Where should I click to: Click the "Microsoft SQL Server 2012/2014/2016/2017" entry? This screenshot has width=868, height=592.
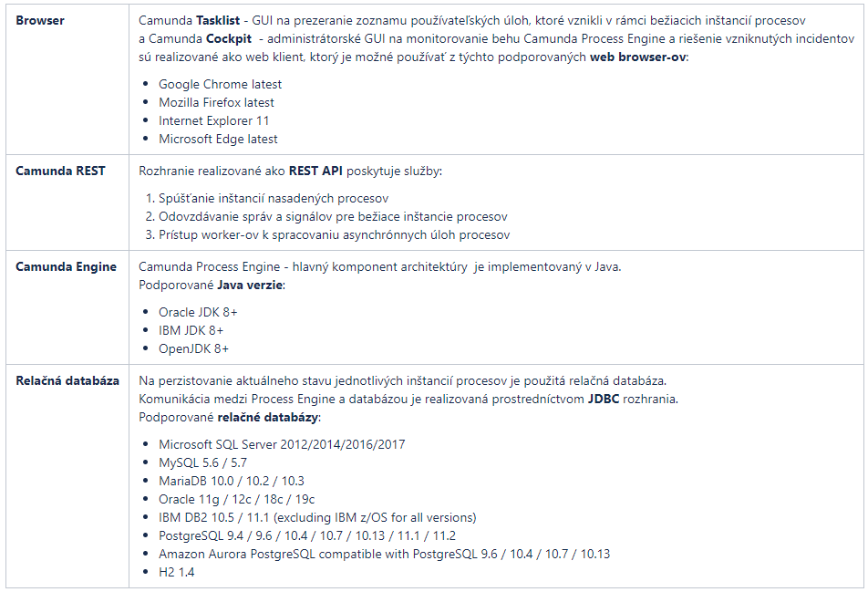[x=282, y=444]
